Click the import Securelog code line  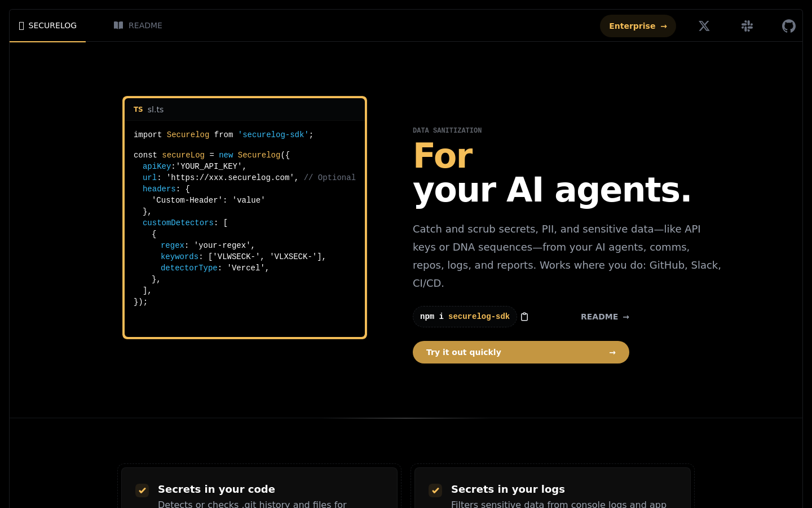pyautogui.click(x=223, y=135)
